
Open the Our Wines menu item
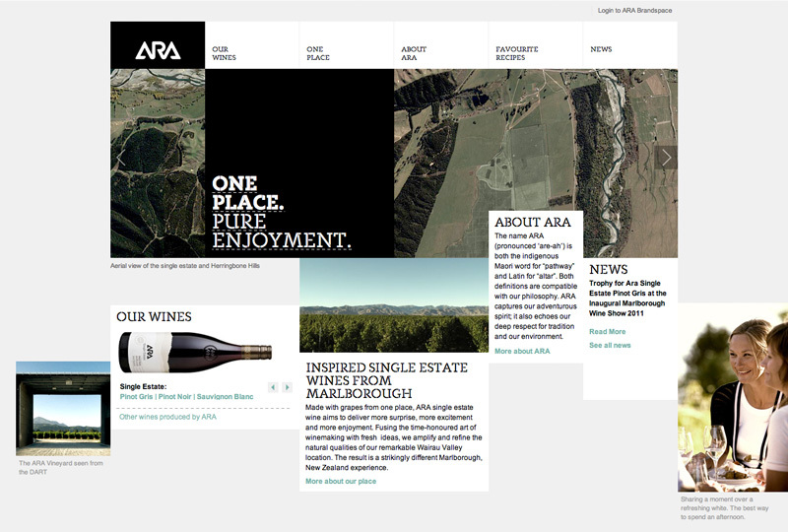pyautogui.click(x=224, y=53)
